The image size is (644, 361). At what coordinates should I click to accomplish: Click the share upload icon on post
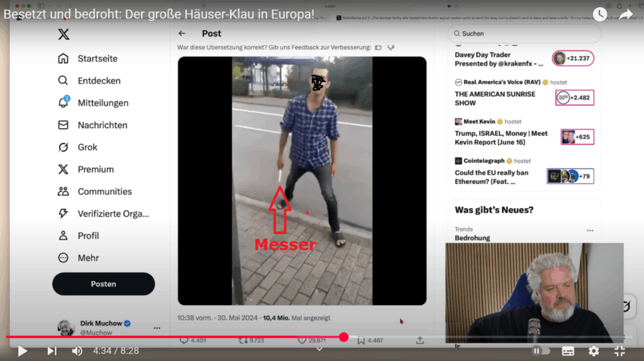419,340
